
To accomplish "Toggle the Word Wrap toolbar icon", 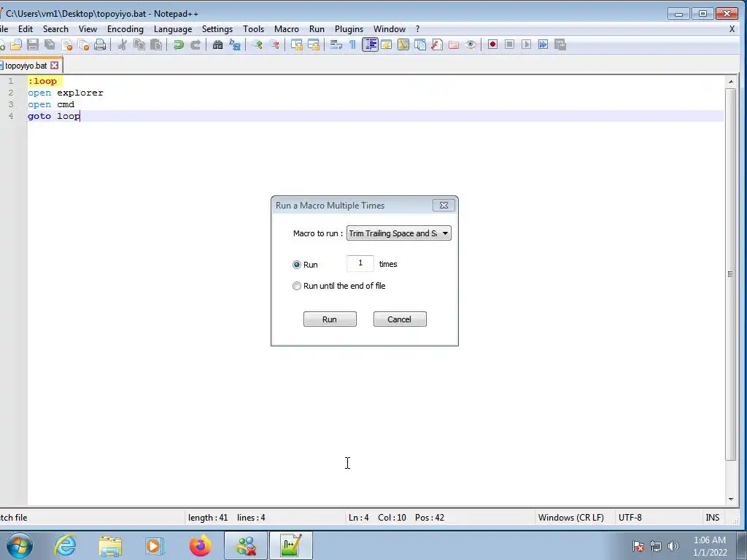I will pos(336,44).
